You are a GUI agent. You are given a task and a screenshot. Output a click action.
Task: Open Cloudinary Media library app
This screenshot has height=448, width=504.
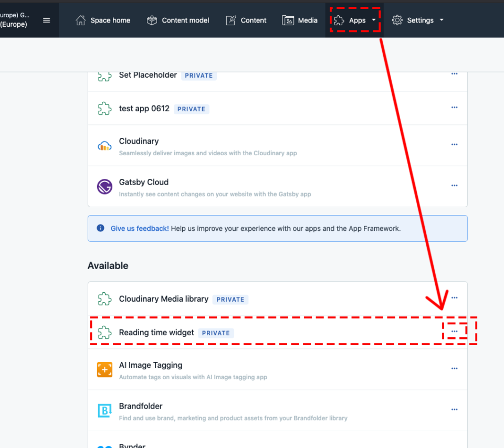pyautogui.click(x=164, y=299)
